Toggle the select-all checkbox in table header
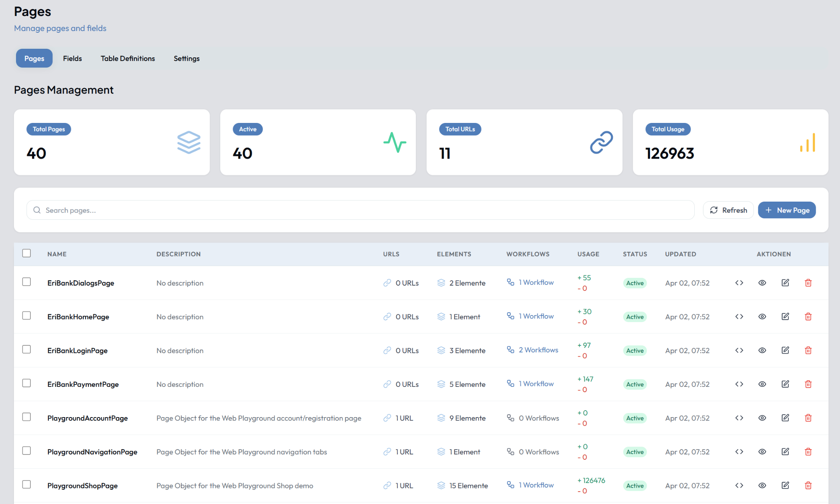This screenshot has height=504, width=840. pos(27,253)
